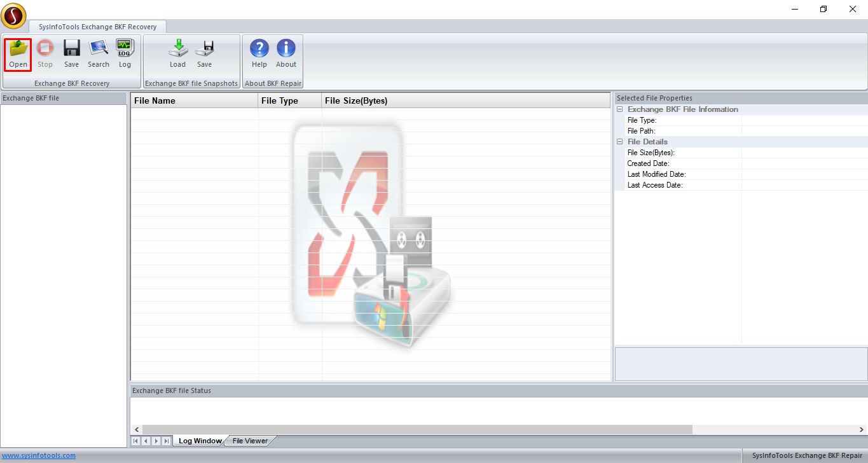The image size is (868, 463).
Task: Click the horizontal scrollbar in status pane
Action: coord(417,430)
